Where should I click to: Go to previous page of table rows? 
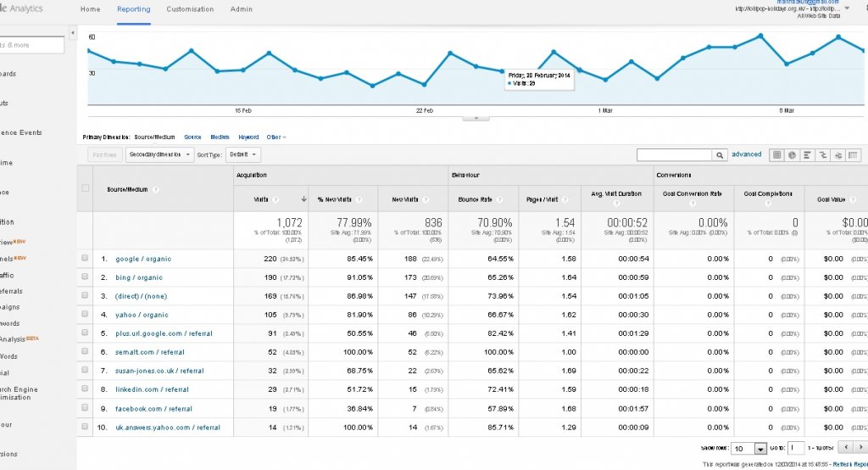(845, 447)
